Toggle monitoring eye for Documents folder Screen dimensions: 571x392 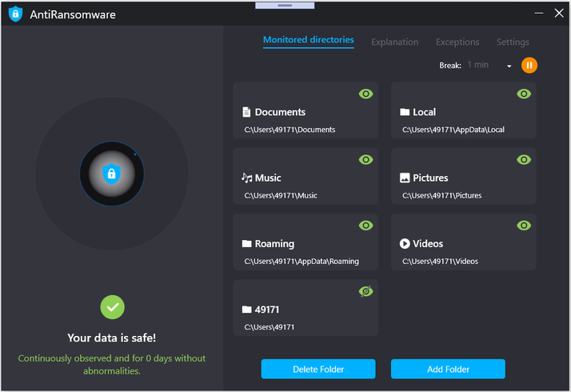click(x=365, y=94)
